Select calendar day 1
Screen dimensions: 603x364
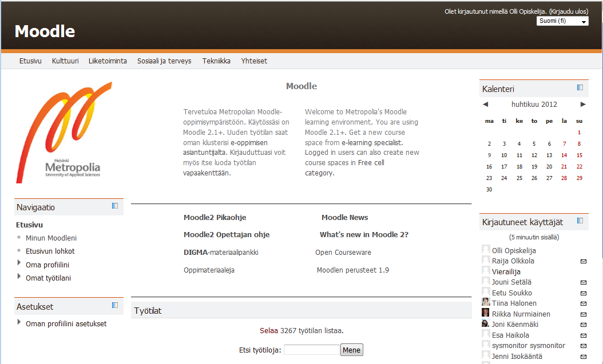(x=579, y=133)
